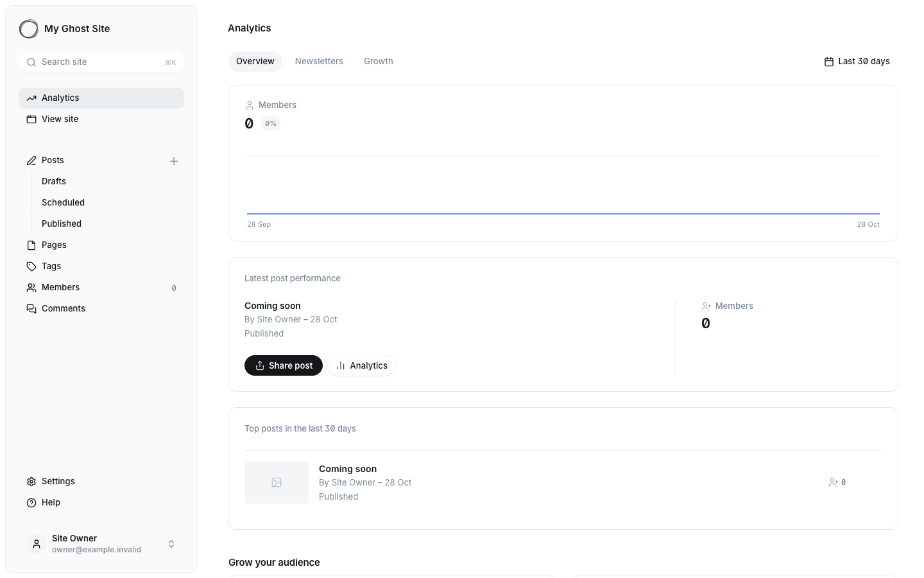Click the Site Owner avatar icon
Viewport: 924px width, 578px height.
[x=37, y=544]
